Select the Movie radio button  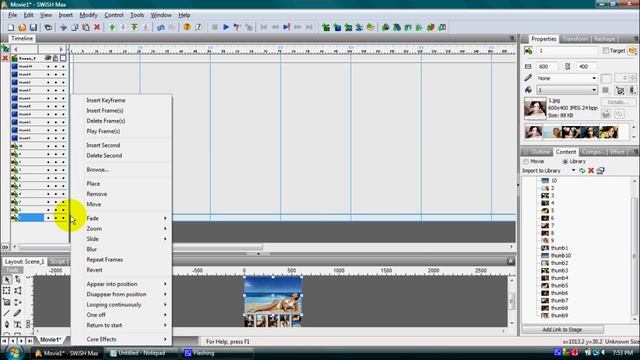pyautogui.click(x=526, y=162)
